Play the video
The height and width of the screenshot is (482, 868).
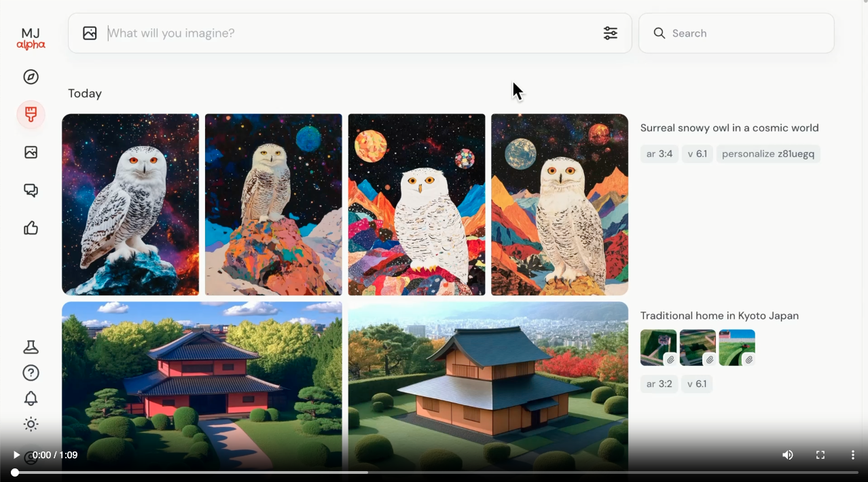tap(16, 455)
